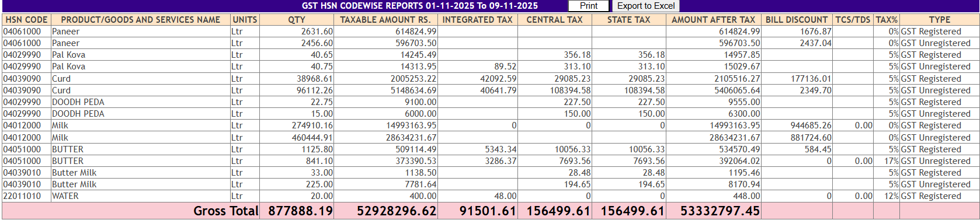Click Paneer taxable amount 596703.50

[415, 43]
